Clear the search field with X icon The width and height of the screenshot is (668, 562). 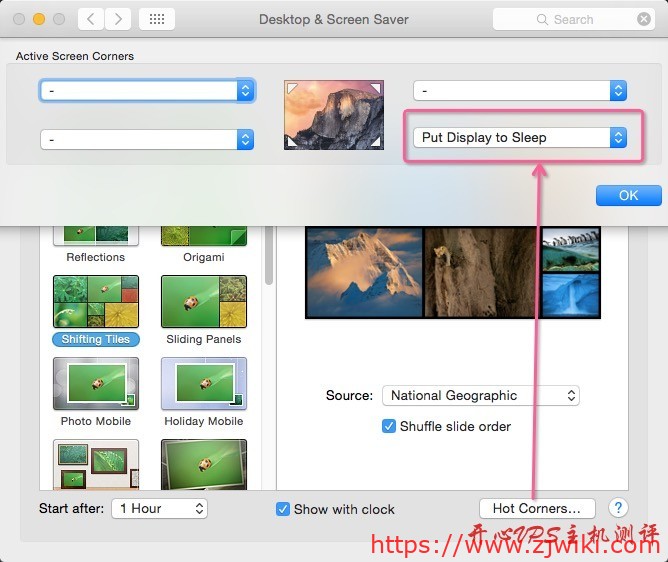pos(644,19)
